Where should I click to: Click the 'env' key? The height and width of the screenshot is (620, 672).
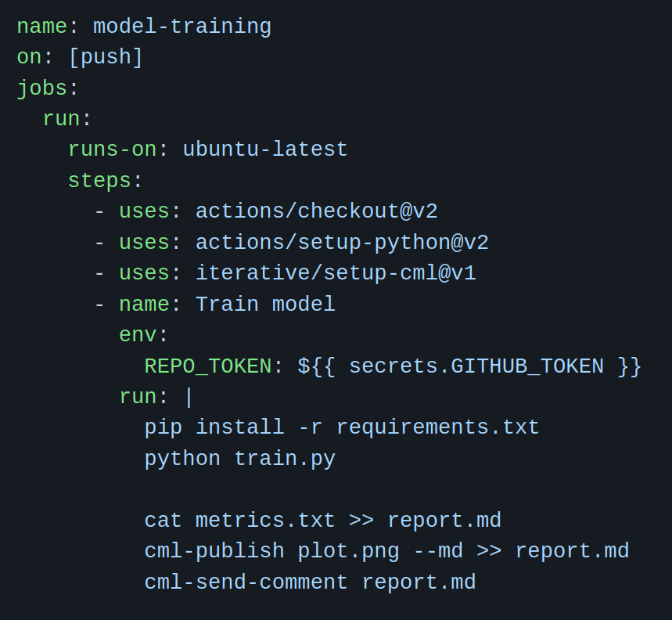point(138,335)
